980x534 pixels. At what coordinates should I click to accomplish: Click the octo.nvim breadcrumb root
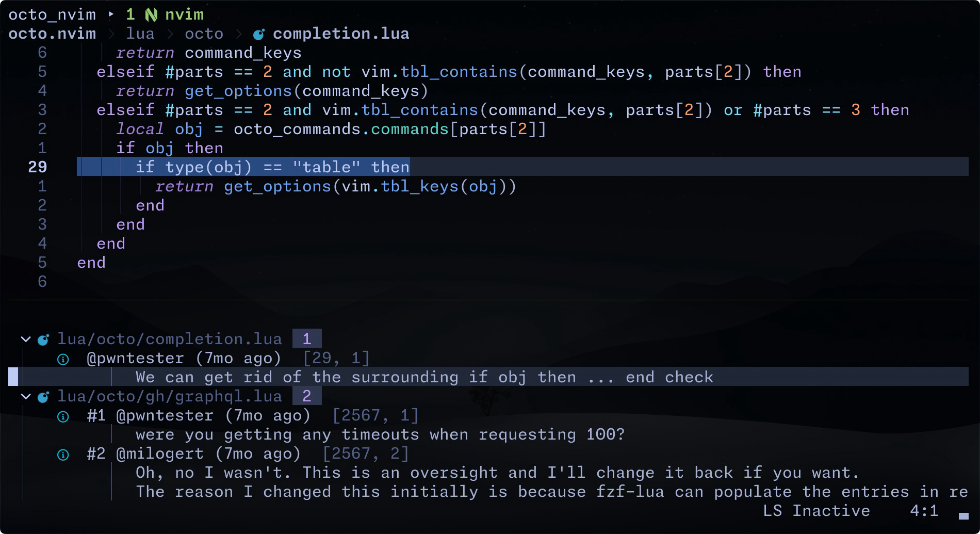(x=52, y=34)
